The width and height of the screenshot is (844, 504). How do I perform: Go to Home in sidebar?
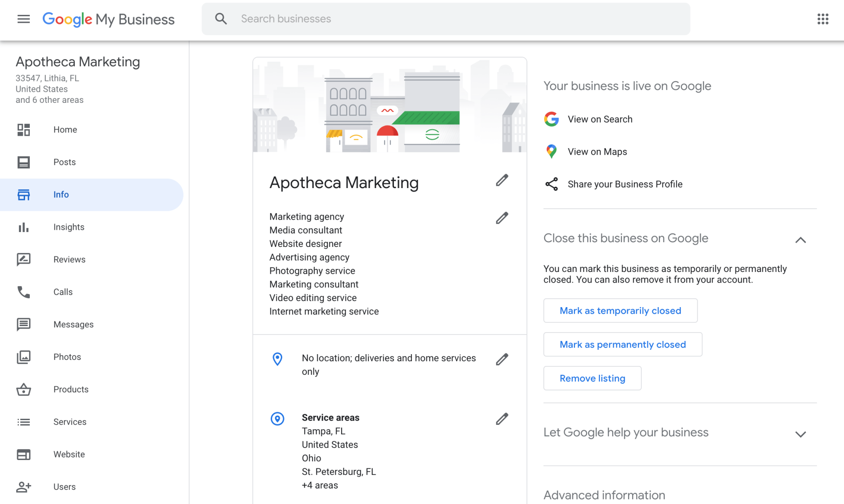point(65,130)
